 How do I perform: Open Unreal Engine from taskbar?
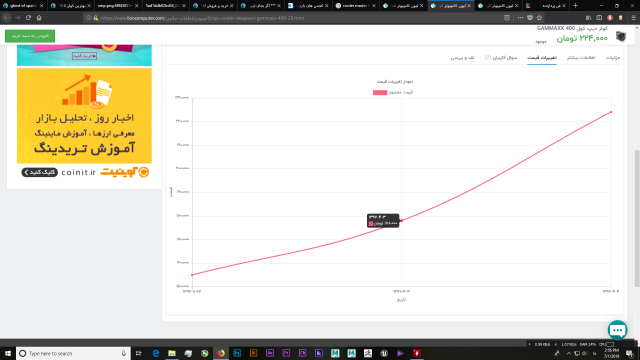pos(384,353)
